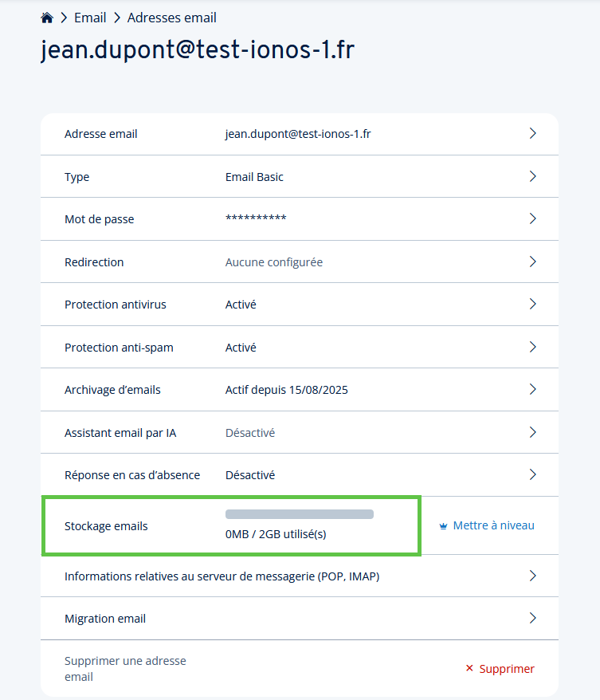Open Protection anti-spam settings arrow
This screenshot has width=600, height=700.
point(532,347)
